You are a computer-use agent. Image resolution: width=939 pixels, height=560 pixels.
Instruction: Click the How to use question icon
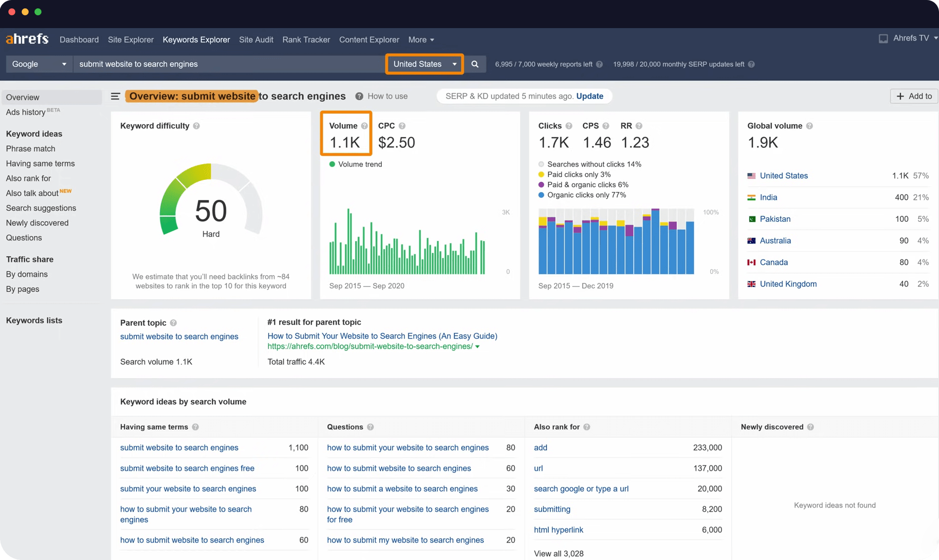coord(359,96)
